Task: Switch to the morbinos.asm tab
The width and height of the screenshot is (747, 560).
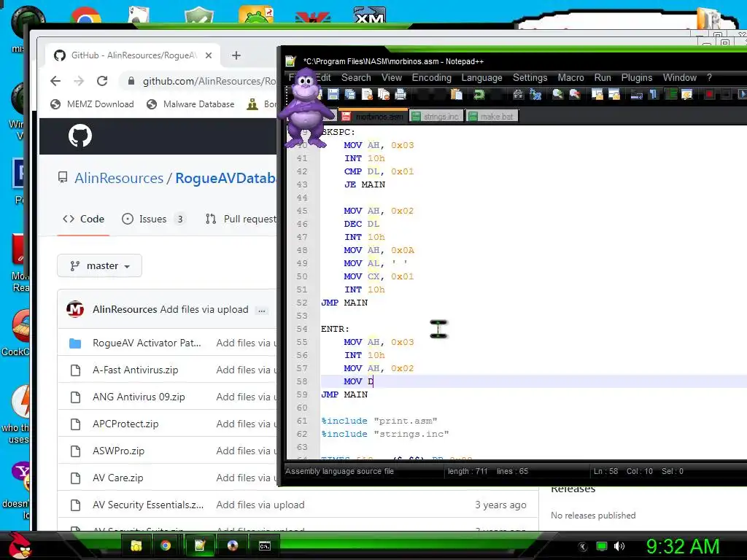Action: [x=373, y=116]
